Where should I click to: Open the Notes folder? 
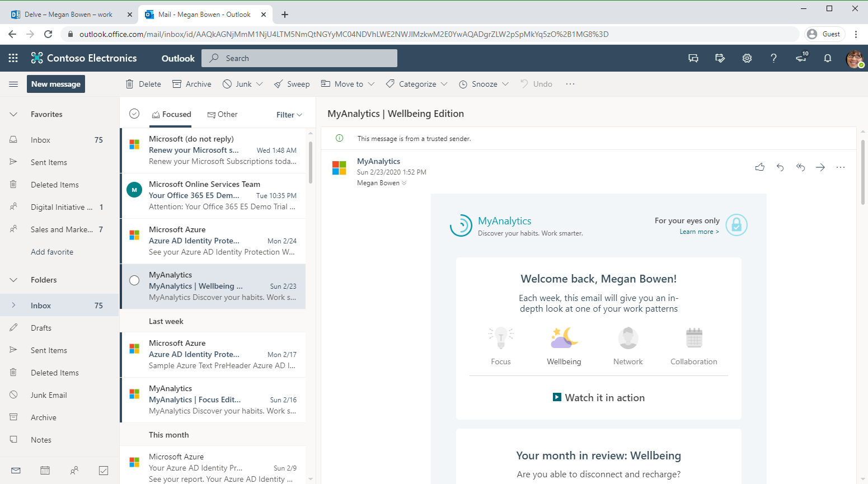(59, 440)
